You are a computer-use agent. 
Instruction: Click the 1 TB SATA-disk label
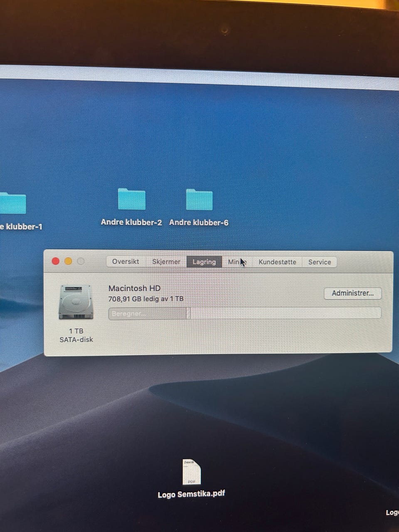[x=76, y=335]
